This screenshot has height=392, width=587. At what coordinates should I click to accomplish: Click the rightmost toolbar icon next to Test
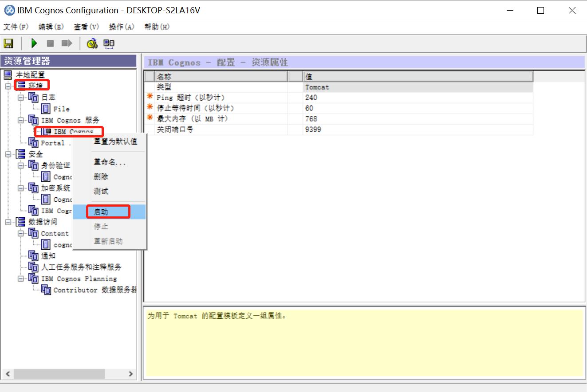tap(109, 43)
